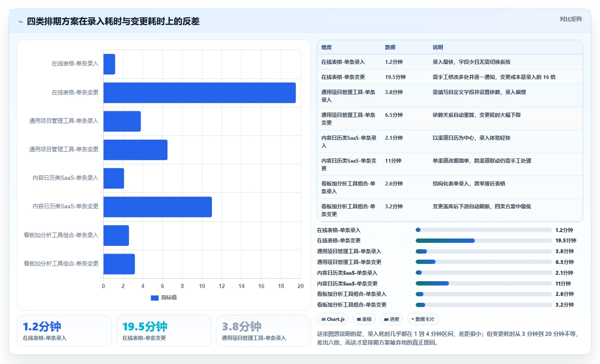This screenshot has width=600, height=364.
Task: Select the Chart.js tag chip
Action: pos(333,319)
